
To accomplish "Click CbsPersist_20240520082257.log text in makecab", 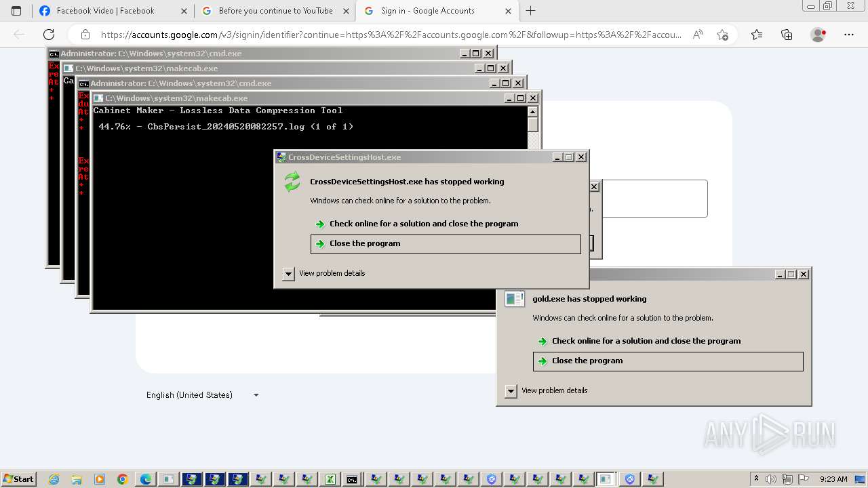I will (x=226, y=127).
